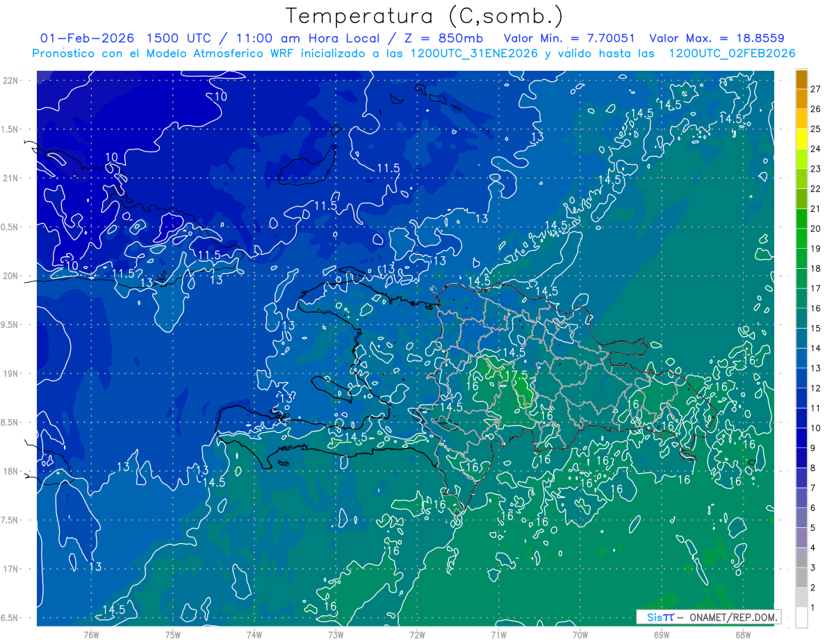Click the '1' color legend value
Image resolution: width=834 pixels, height=644 pixels.
(814, 608)
